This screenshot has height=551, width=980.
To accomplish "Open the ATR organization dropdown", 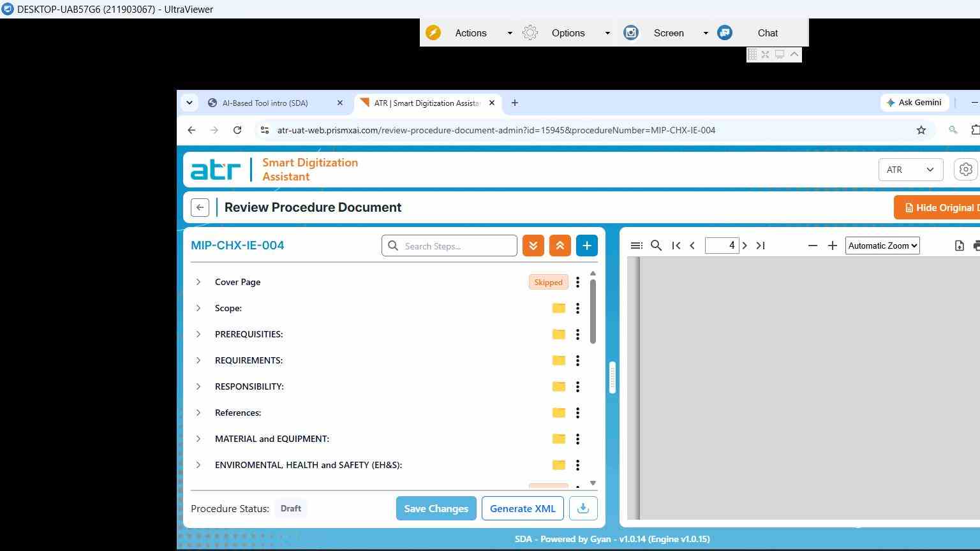I will click(x=910, y=170).
